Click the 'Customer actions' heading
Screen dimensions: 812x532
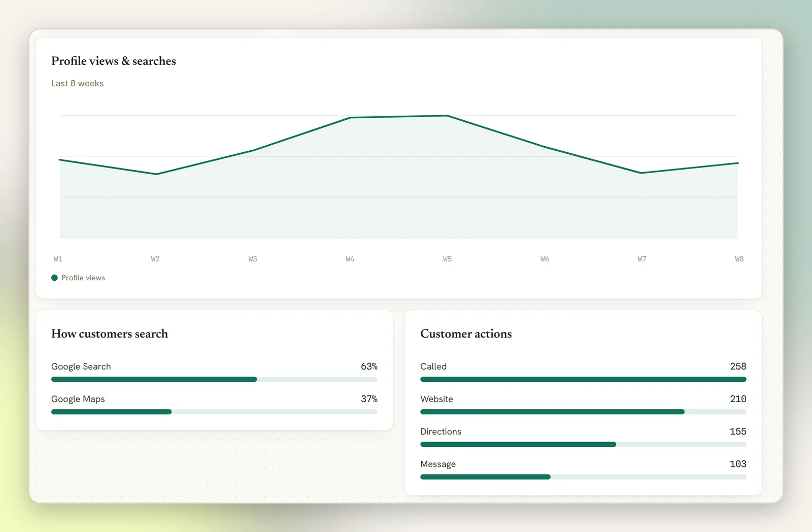tap(466, 334)
